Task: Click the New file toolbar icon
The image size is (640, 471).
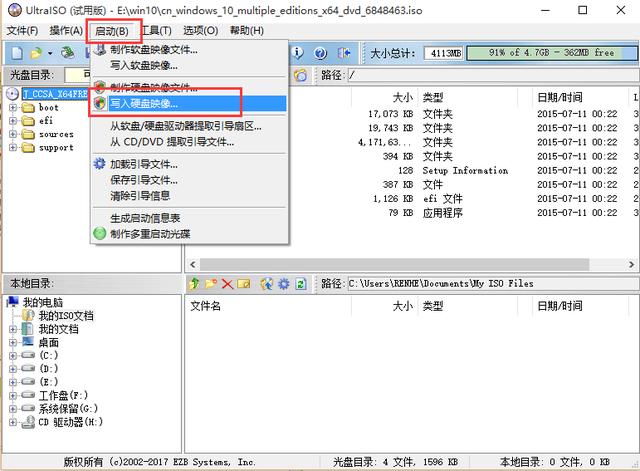Action: click(x=17, y=53)
